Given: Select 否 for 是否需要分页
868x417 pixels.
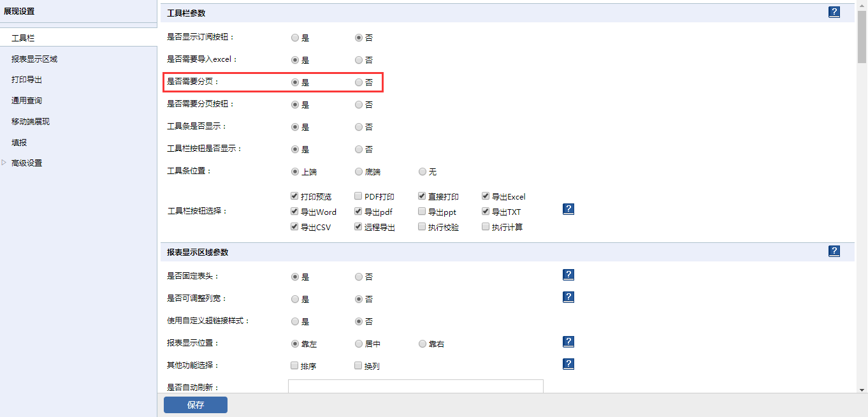Looking at the screenshot, I should [x=359, y=82].
